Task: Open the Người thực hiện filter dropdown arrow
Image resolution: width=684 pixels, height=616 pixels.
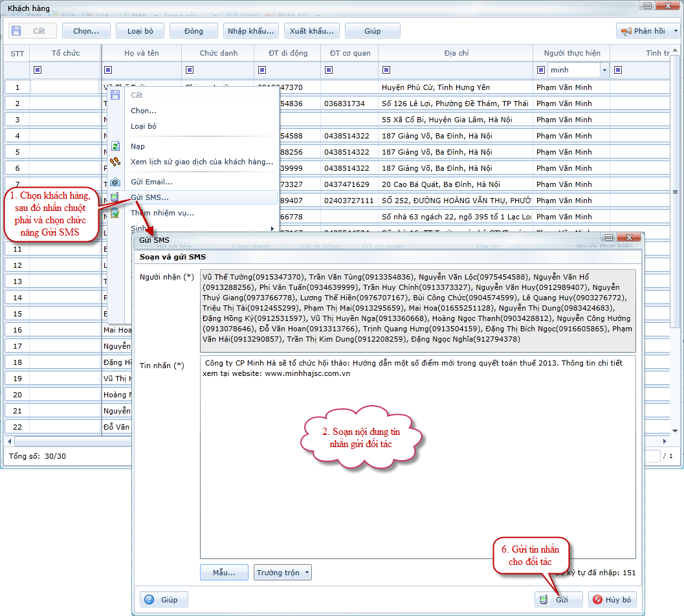Action: (x=604, y=70)
